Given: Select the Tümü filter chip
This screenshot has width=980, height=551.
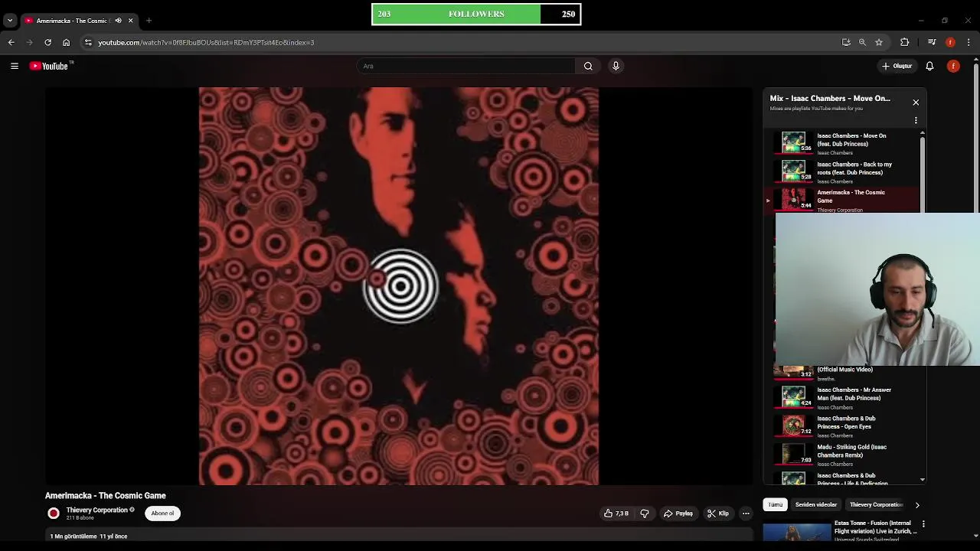Looking at the screenshot, I should pyautogui.click(x=776, y=505).
